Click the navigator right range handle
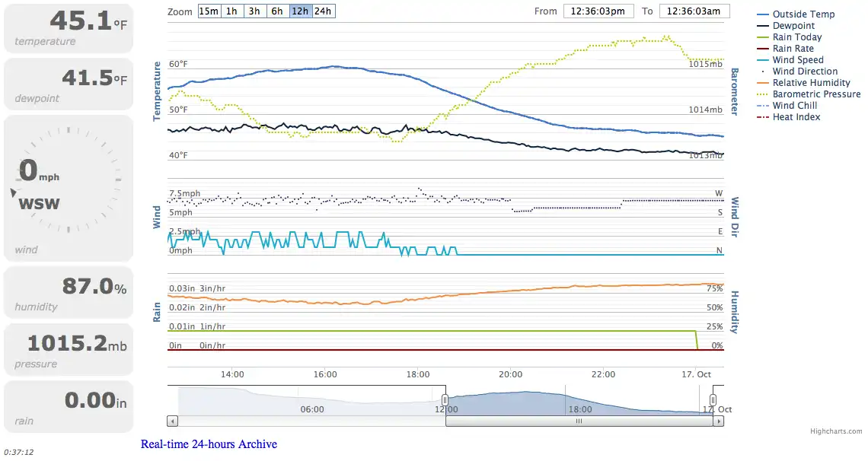Viewport: 868px width, 461px height. coord(713,400)
